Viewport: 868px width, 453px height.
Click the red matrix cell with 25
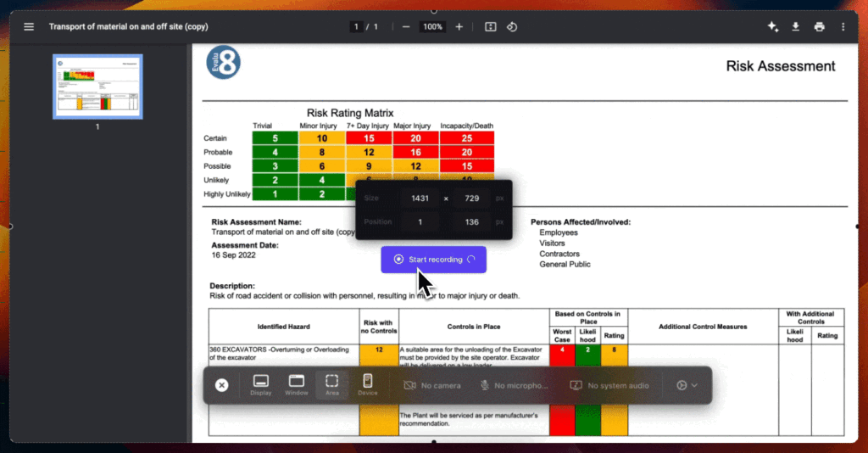point(467,138)
